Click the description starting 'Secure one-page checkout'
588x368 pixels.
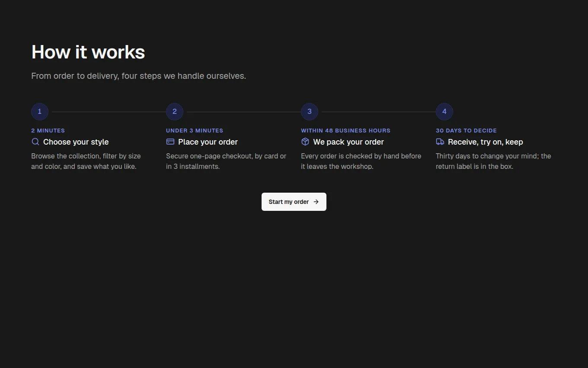(x=226, y=161)
